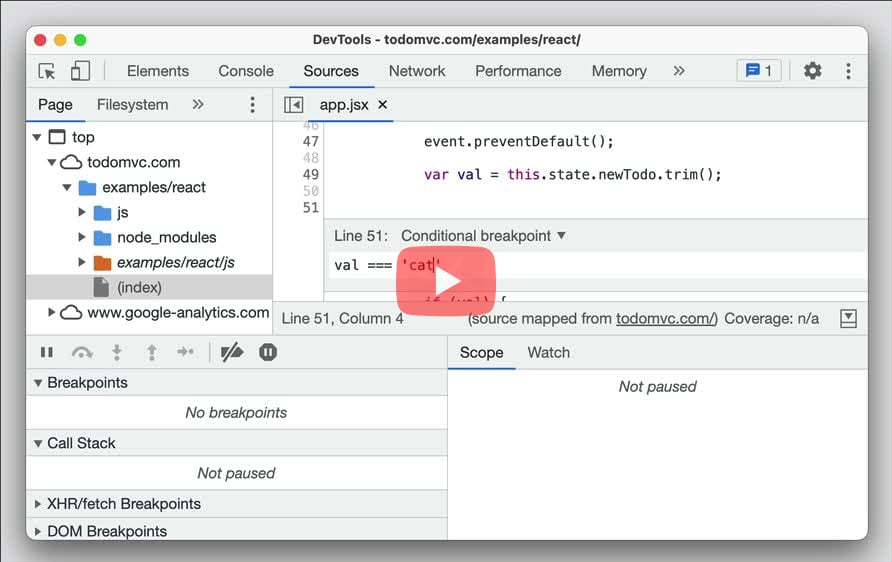This screenshot has height=562, width=892.
Task: Open the Conditional breakpoint type dropdown
Action: (x=483, y=235)
